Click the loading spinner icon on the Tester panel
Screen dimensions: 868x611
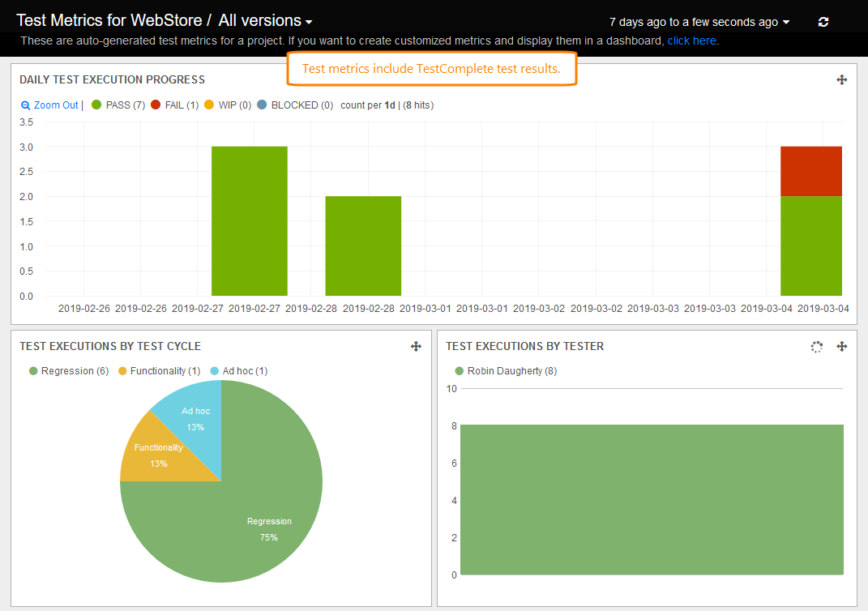click(x=817, y=346)
